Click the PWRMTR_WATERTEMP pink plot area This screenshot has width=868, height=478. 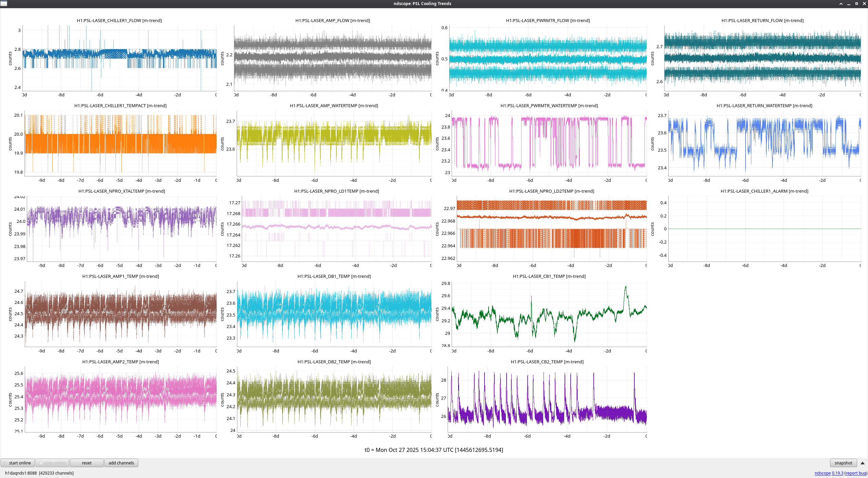click(x=549, y=143)
